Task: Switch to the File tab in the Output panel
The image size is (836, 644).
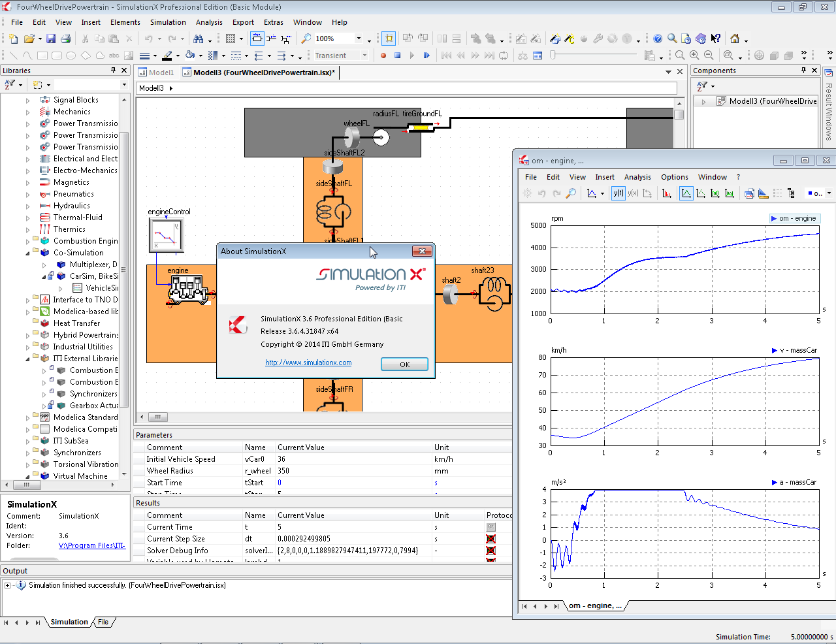Action: pyautogui.click(x=103, y=622)
